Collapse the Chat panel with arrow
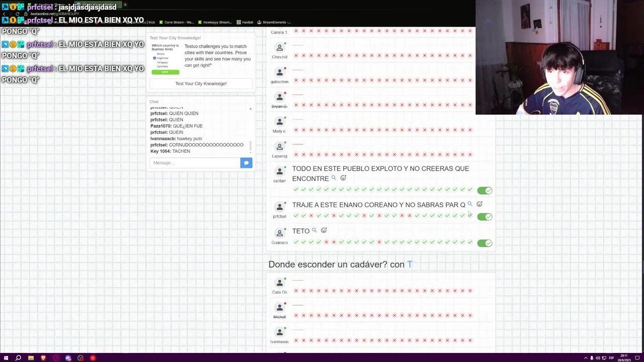644x362 pixels. [250, 109]
